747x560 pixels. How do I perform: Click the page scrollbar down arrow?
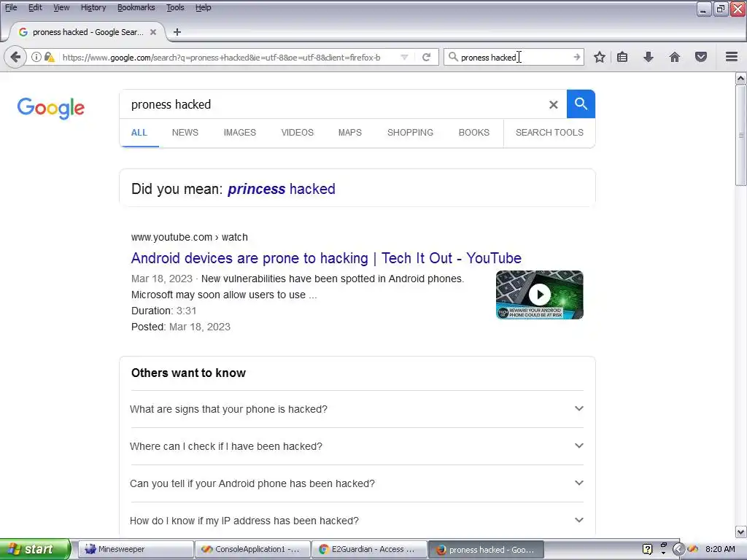coord(741,532)
